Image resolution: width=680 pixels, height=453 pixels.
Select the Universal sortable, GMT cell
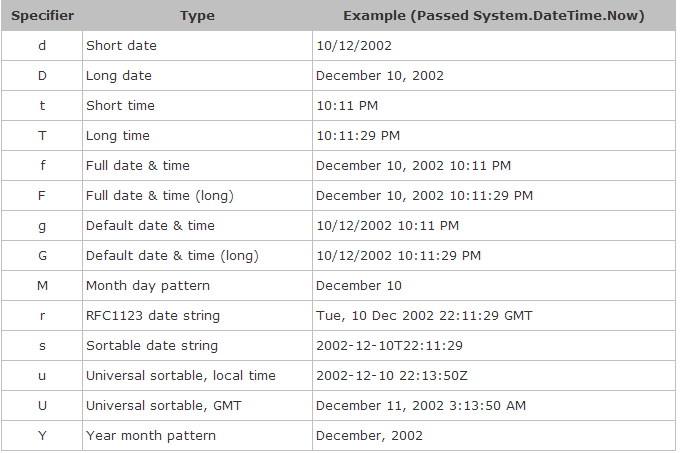point(197,406)
